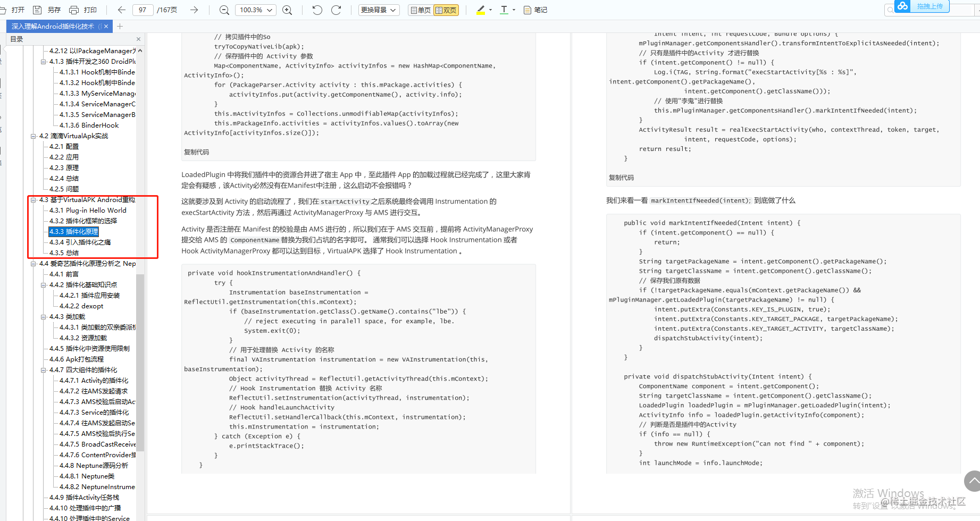
Task: Open outline item 4.2.3 原理
Action: [64, 168]
